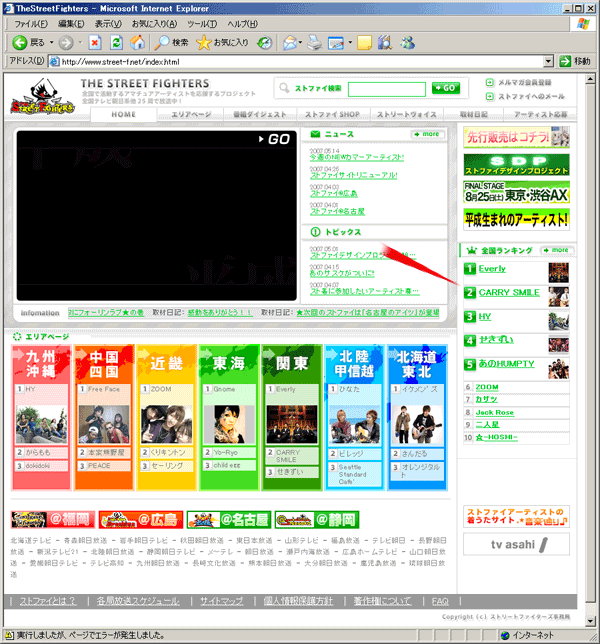Click the Edit page toolbar icon
The width and height of the screenshot is (600, 644).
click(336, 43)
